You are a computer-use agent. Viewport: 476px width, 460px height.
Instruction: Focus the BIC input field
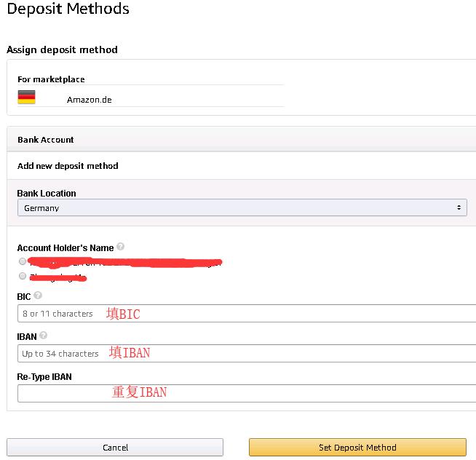(x=247, y=314)
